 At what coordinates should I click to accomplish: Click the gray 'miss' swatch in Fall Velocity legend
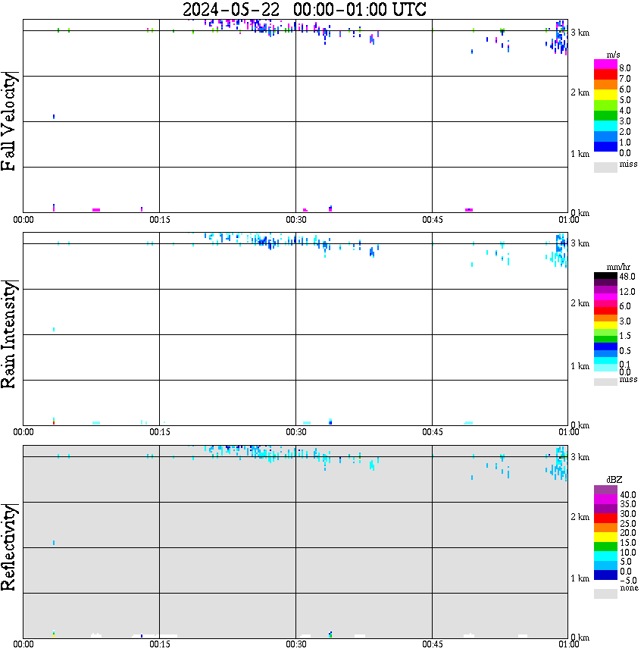605,167
